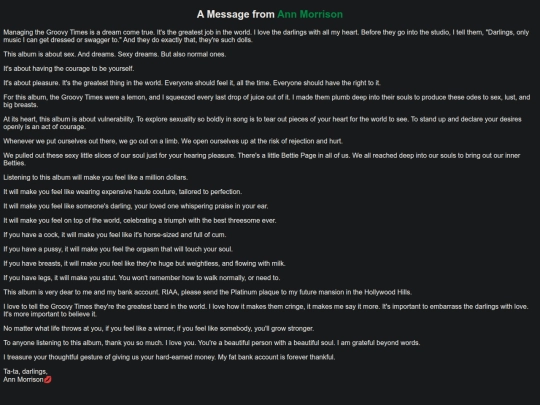Click the line "Listening to this album will make"
Screen dimensions: 540x405
95,177
